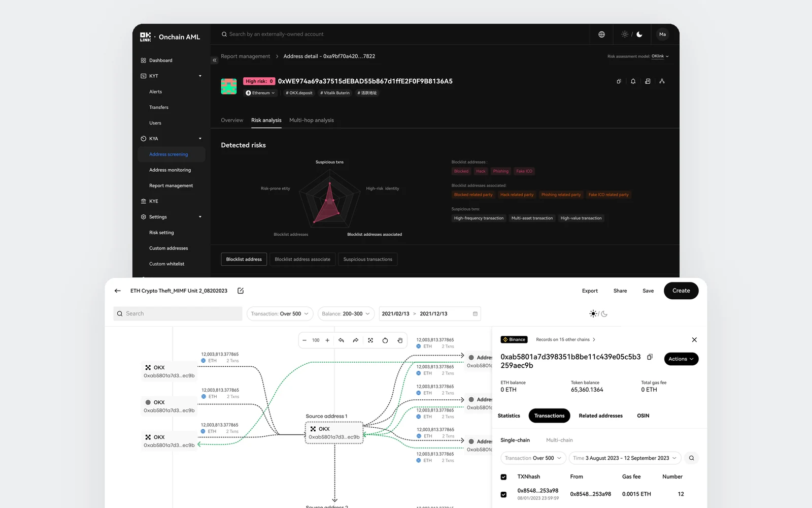
Task: Switch to the Overview tab
Action: point(232,120)
